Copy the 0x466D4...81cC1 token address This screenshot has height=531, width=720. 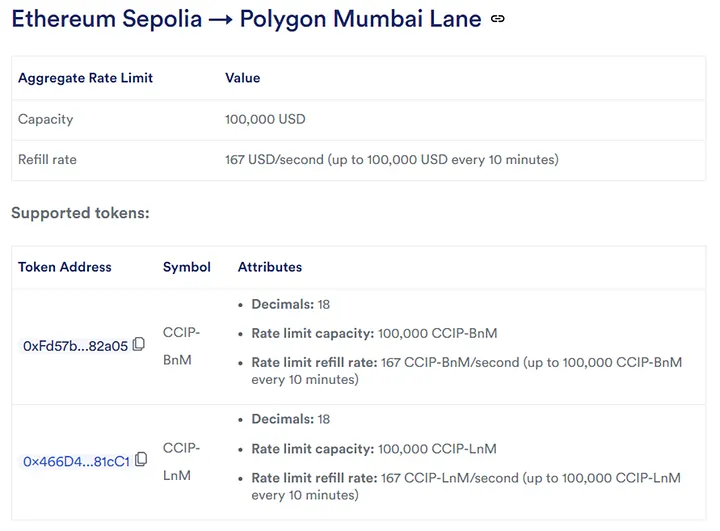click(141, 459)
